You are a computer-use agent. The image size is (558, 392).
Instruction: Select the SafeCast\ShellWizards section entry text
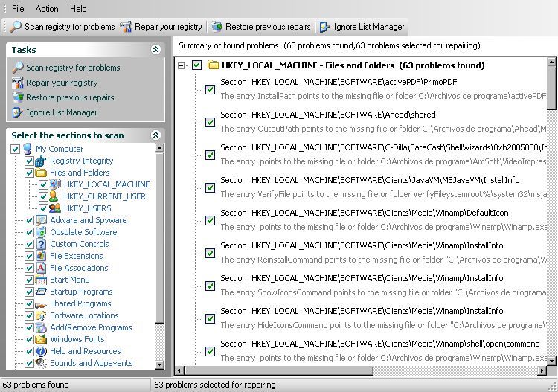coord(384,147)
